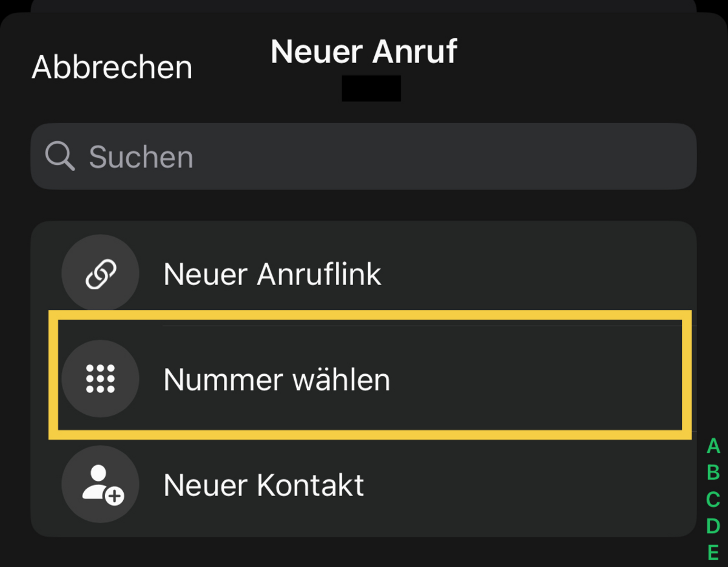Jump to letter C in index
This screenshot has height=567, width=728.
(713, 500)
